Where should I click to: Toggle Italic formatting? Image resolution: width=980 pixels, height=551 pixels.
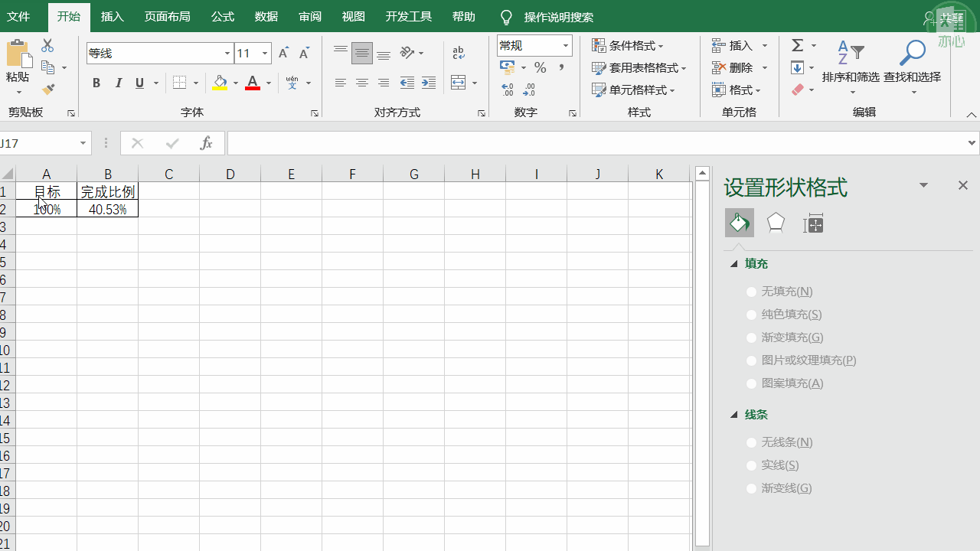(x=118, y=83)
